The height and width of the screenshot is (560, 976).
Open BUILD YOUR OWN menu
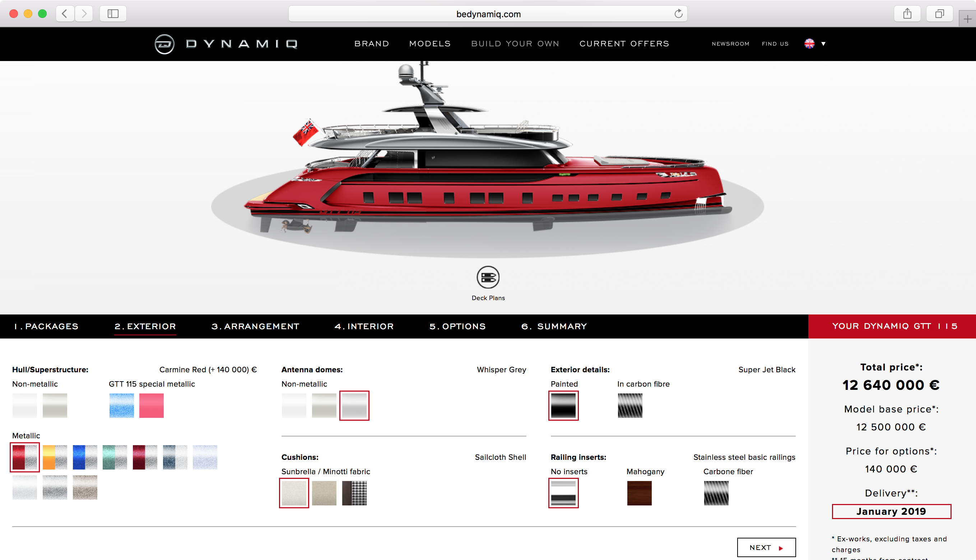[x=515, y=44]
